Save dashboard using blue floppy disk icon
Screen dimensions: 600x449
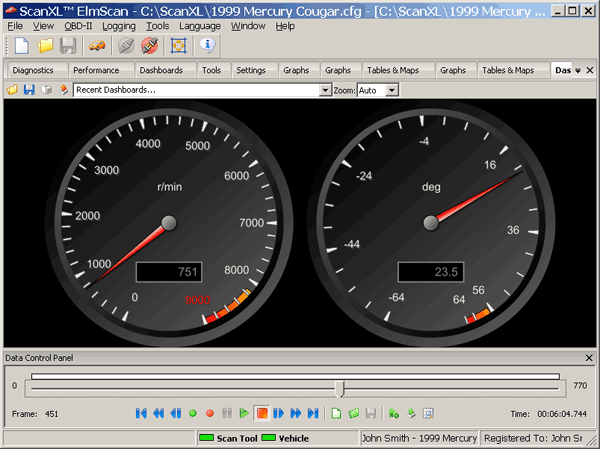(x=28, y=90)
